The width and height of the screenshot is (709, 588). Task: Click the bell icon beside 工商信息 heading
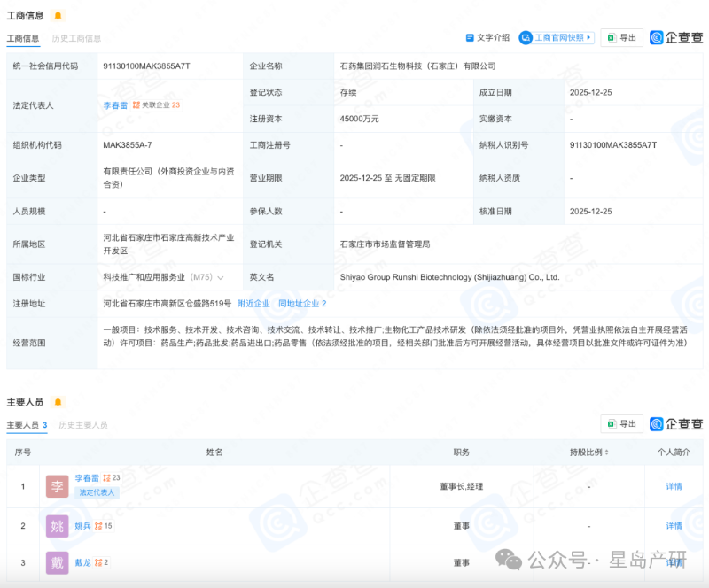pyautogui.click(x=56, y=14)
